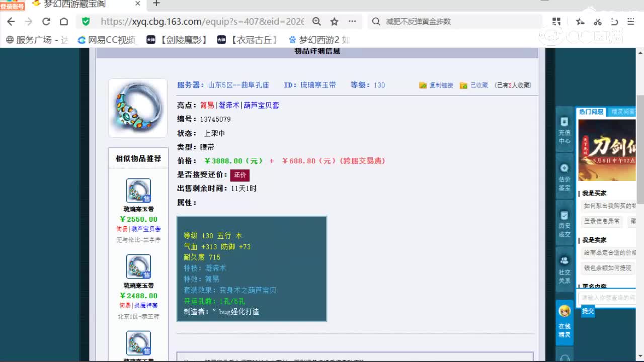Click the scissors screenshot tool
This screenshot has width=644, height=362.
click(598, 22)
